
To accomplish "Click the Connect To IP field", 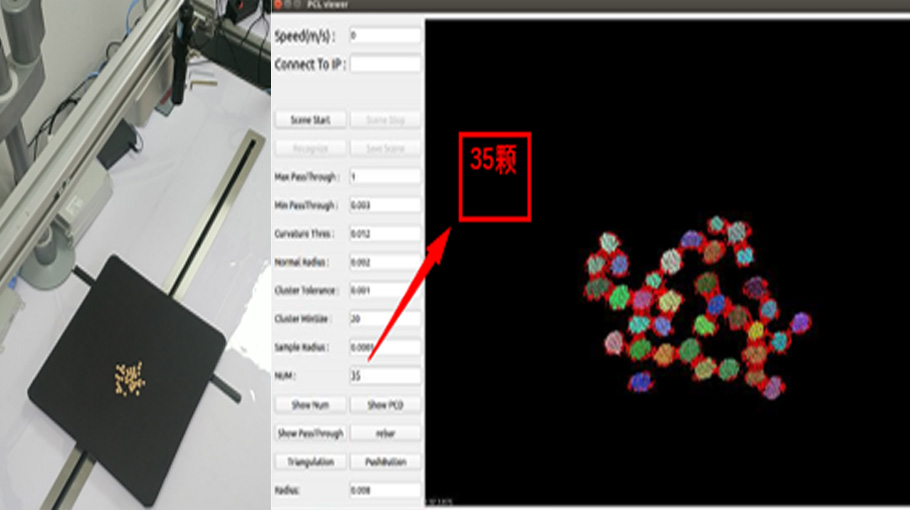I will pos(385,64).
